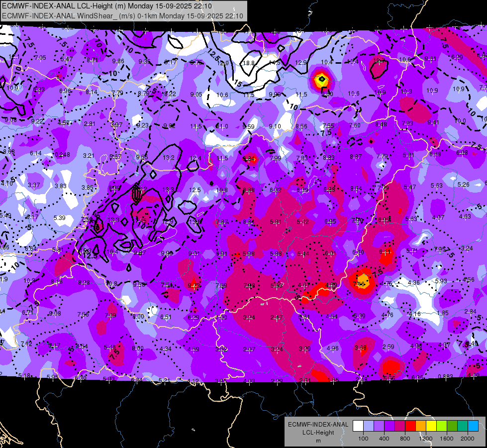
Task: Pick the red legend swatch
Action: [410, 426]
